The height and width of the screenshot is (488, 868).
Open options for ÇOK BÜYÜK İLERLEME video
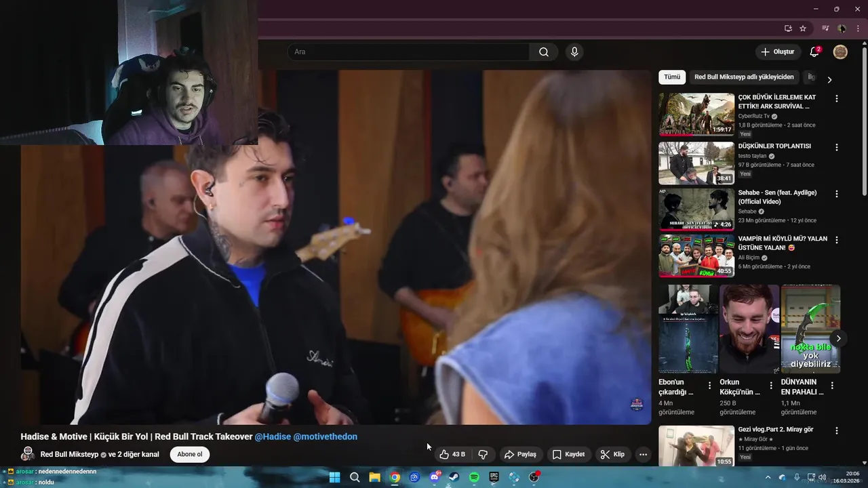click(836, 98)
